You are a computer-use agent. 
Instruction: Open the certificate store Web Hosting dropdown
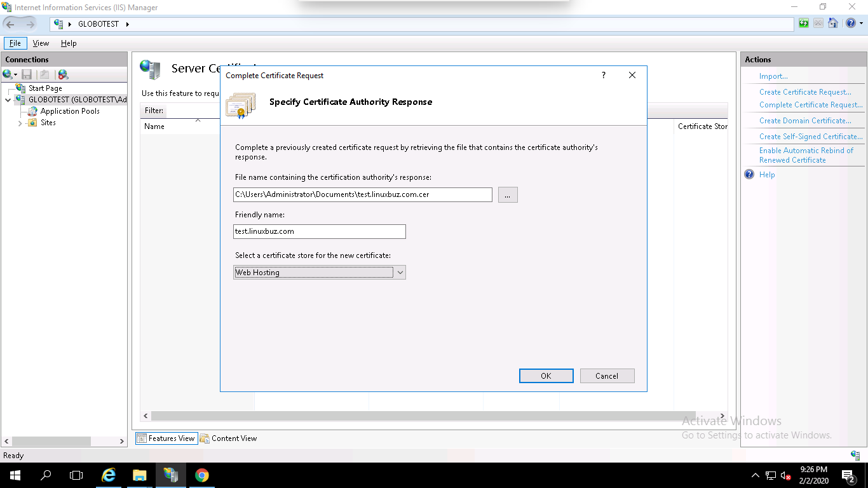tap(320, 273)
